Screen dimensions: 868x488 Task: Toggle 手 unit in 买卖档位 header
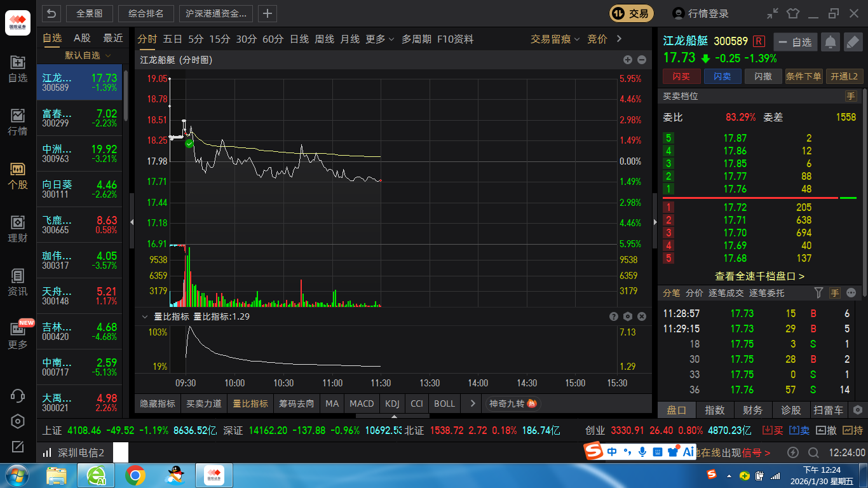pyautogui.click(x=851, y=96)
